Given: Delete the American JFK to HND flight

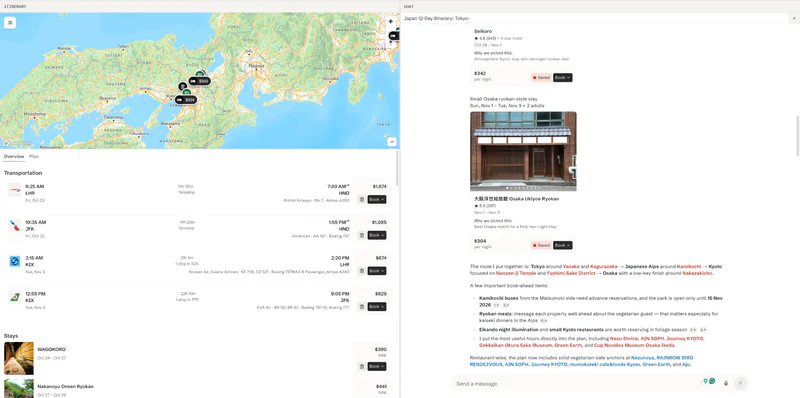Looking at the screenshot, I should (x=362, y=235).
